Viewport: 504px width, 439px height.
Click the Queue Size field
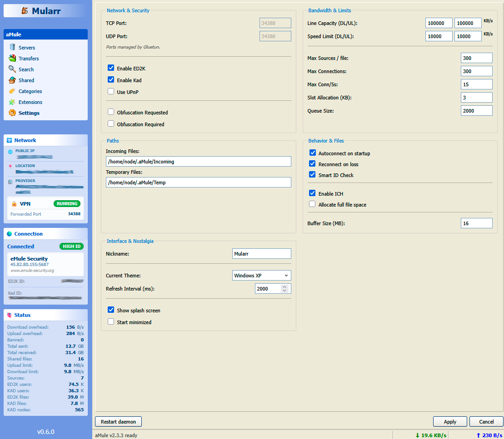pos(476,111)
